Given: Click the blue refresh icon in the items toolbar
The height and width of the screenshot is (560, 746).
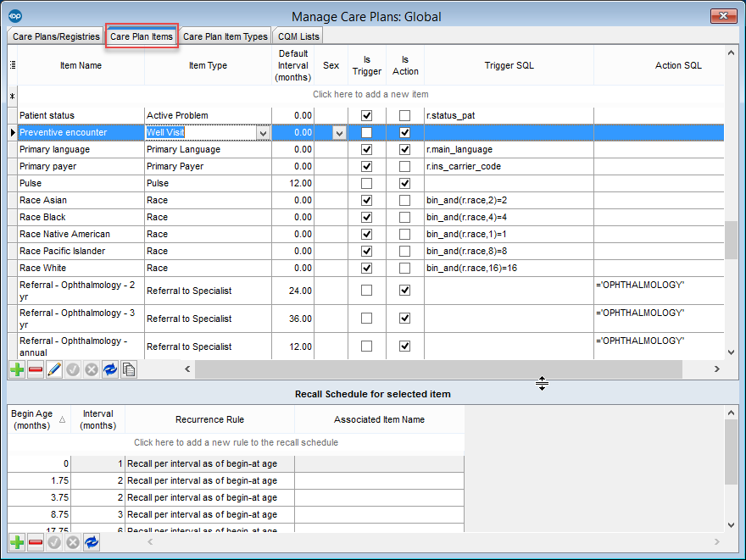Looking at the screenshot, I should (x=110, y=369).
